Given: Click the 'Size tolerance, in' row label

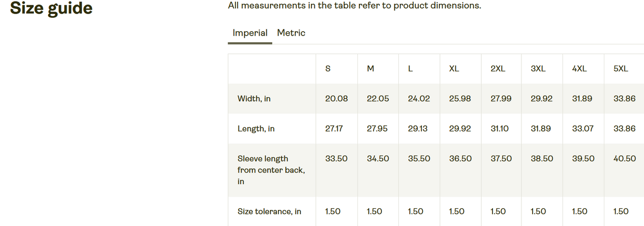Looking at the screenshot, I should coord(269,212).
